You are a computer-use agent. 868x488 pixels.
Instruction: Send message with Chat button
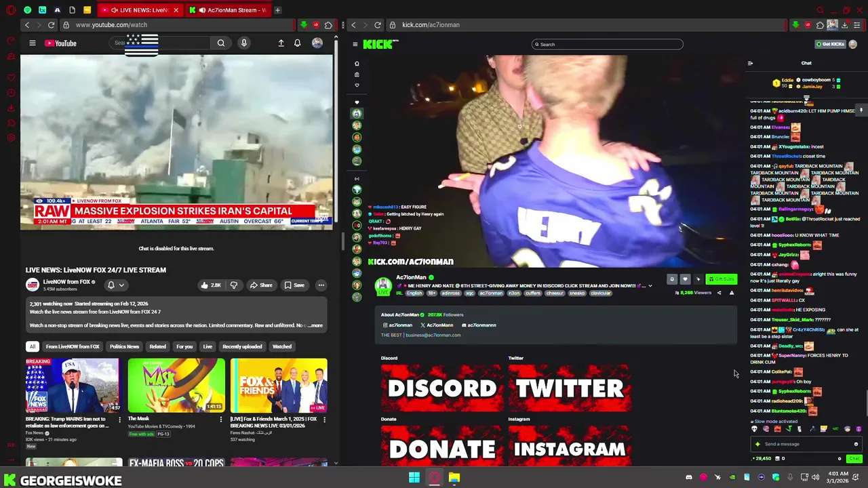pyautogui.click(x=854, y=459)
